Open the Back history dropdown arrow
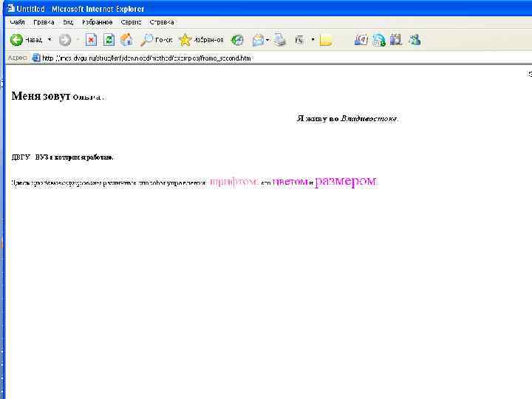 [50, 40]
